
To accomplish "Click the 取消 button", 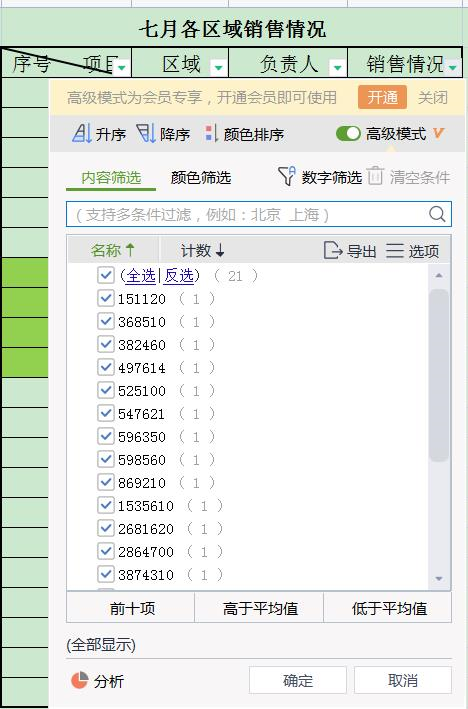I will 403,680.
